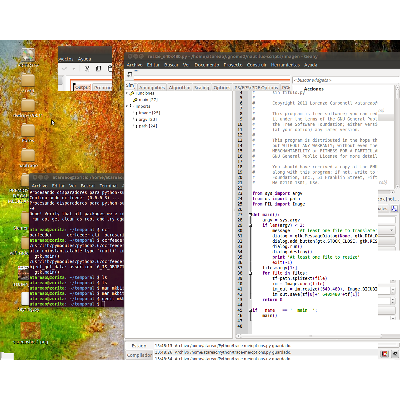
Task: Click the cut scissors icon in the background window
Action: click(87, 69)
